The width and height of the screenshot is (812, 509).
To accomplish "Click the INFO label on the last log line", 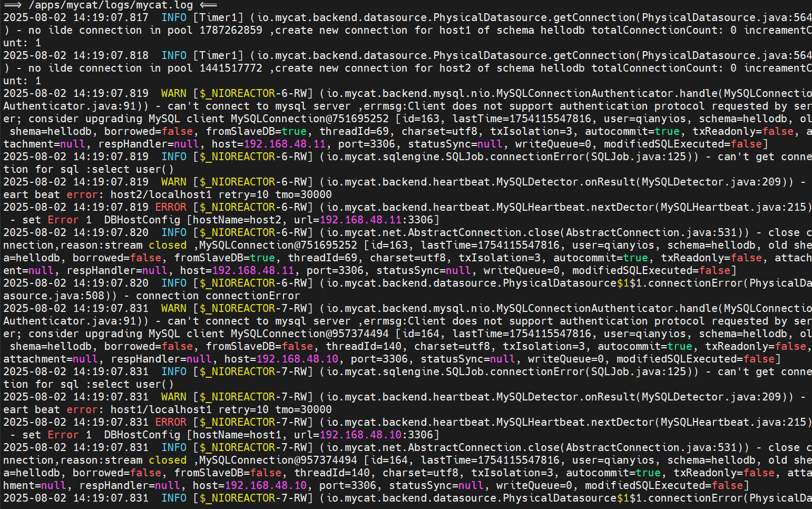I will [174, 498].
